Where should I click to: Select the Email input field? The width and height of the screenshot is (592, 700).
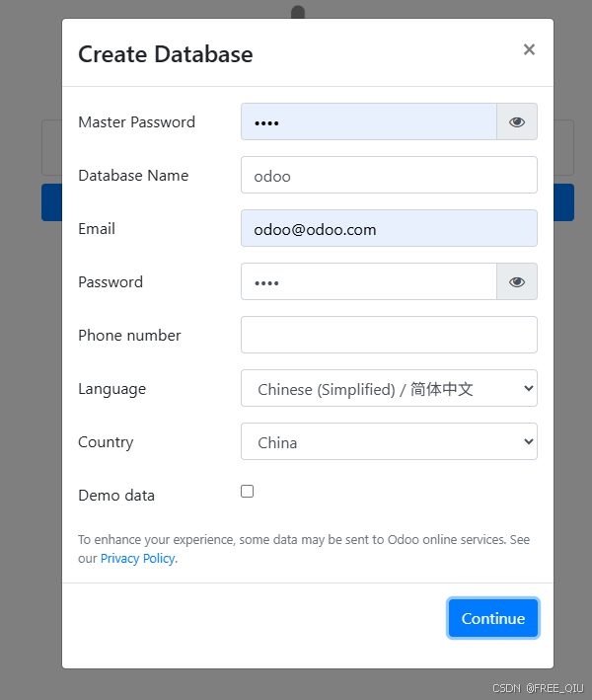click(389, 229)
